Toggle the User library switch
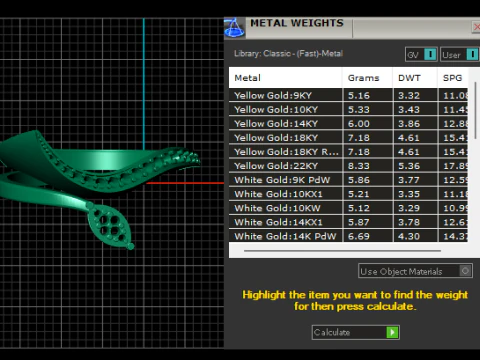The image size is (480, 360). pos(460,54)
